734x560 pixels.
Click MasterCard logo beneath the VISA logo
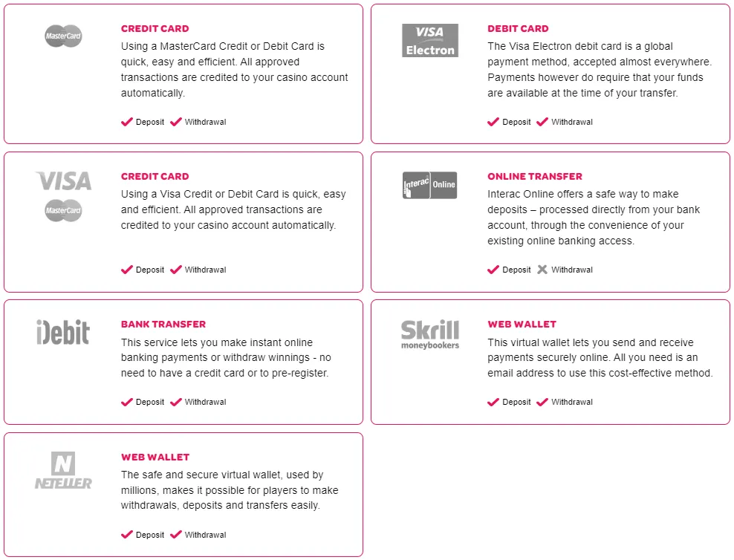coord(63,211)
